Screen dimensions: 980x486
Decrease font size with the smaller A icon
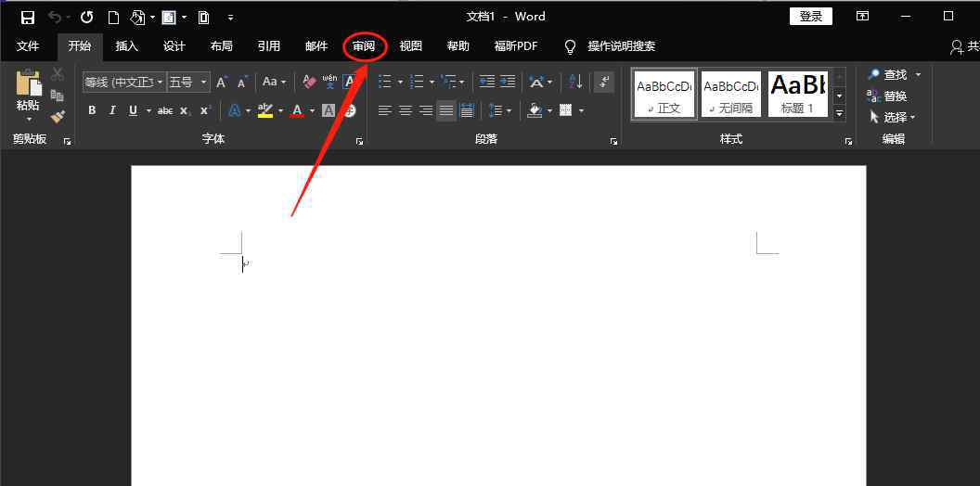pos(243,82)
